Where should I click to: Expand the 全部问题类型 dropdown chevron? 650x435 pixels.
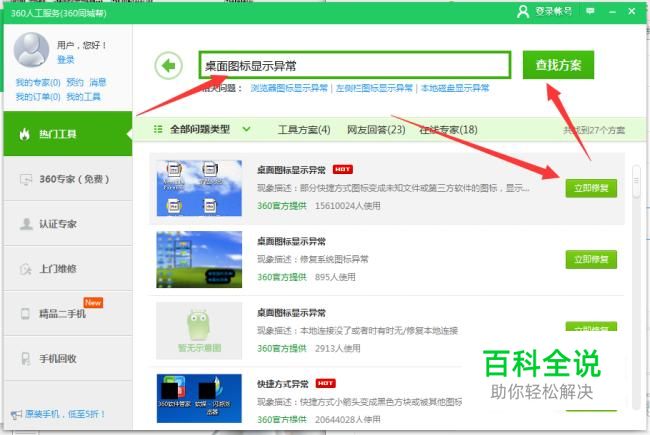[x=246, y=129]
